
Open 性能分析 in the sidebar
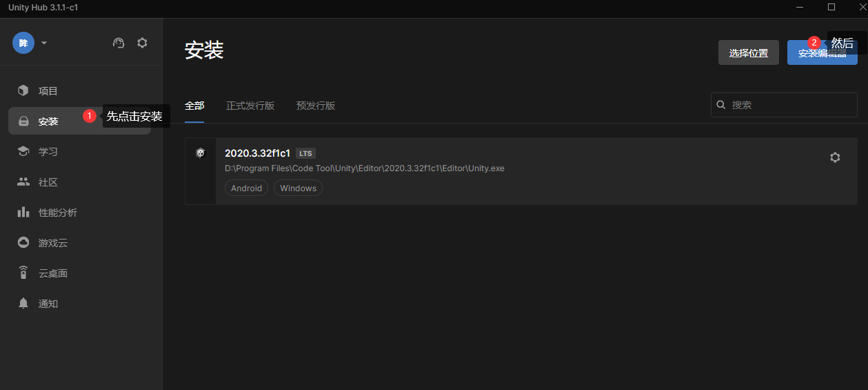click(79, 212)
